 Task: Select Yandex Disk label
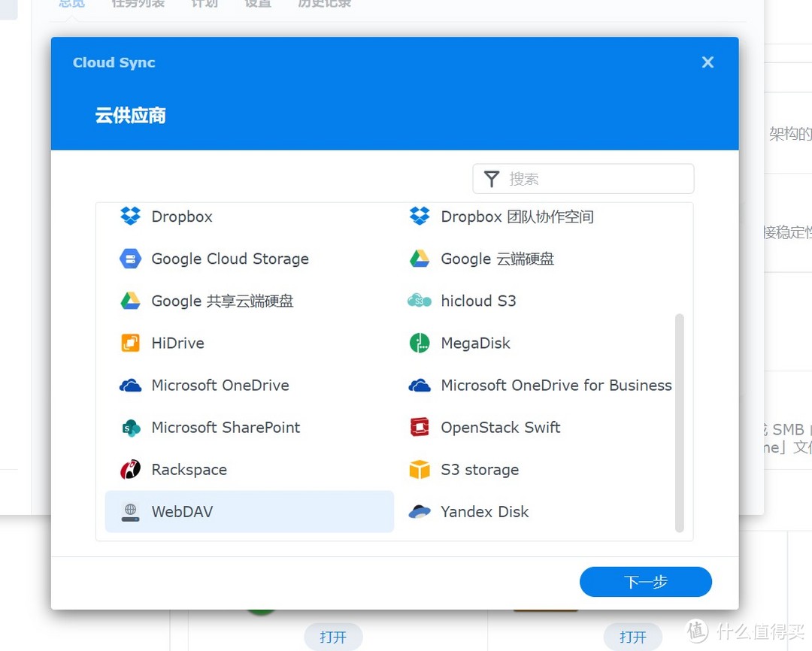click(485, 512)
